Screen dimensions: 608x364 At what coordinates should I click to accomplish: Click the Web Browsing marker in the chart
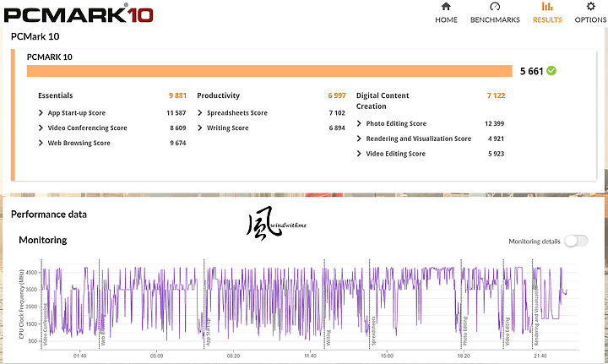(x=103, y=329)
